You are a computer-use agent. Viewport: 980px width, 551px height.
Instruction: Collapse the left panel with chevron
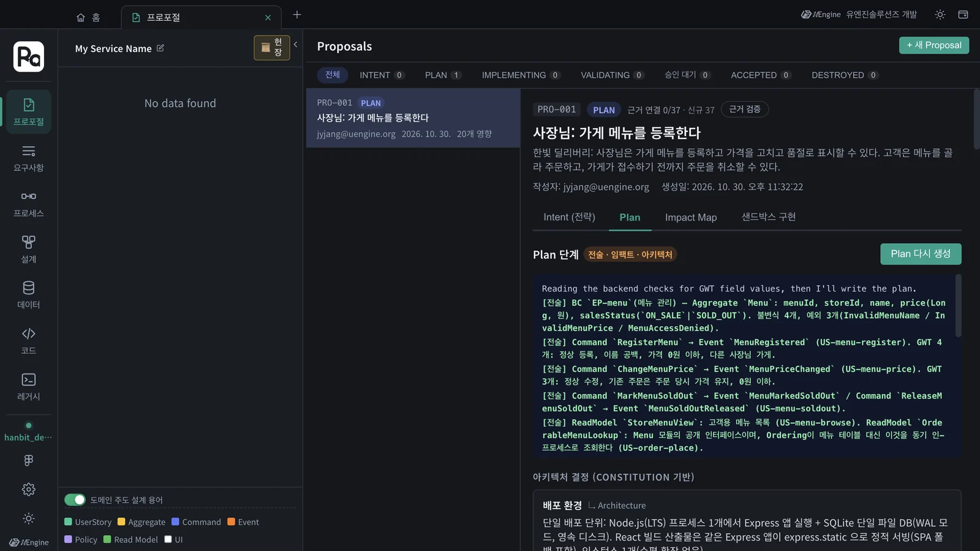pos(295,44)
